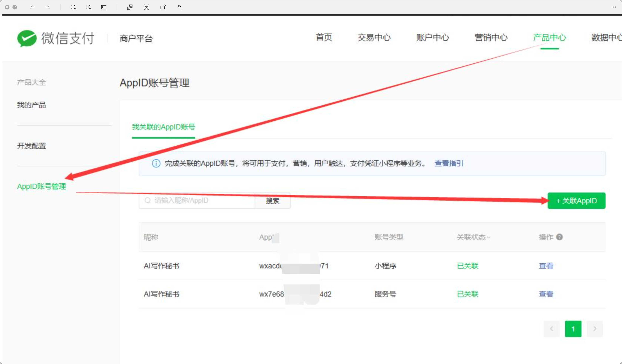Screen dimensions: 622x364
Task: Click the 服务号 account type cell
Action: pyautogui.click(x=385, y=294)
